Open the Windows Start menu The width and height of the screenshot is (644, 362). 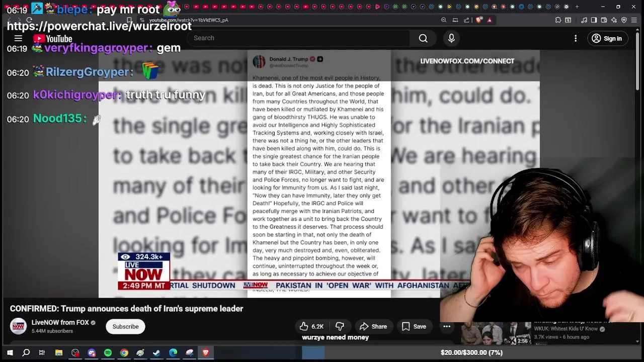(x=10, y=353)
